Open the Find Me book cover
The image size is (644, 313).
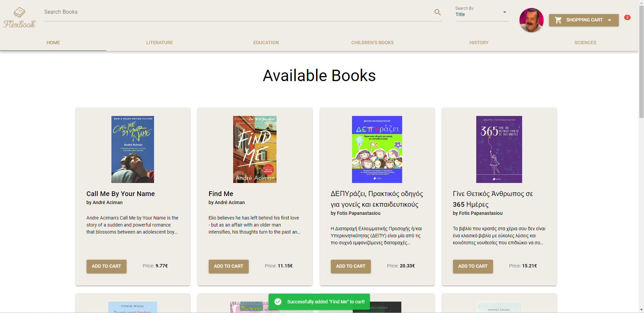[255, 149]
